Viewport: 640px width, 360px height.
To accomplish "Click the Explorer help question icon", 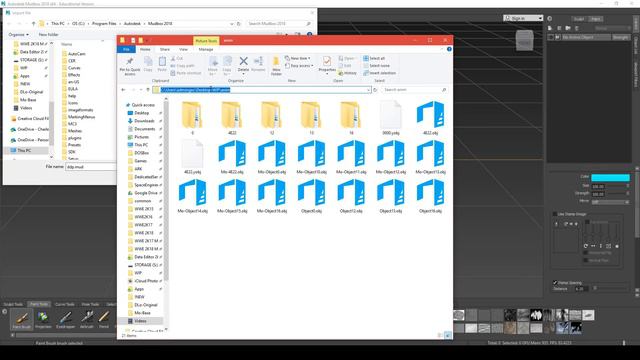I will [449, 49].
